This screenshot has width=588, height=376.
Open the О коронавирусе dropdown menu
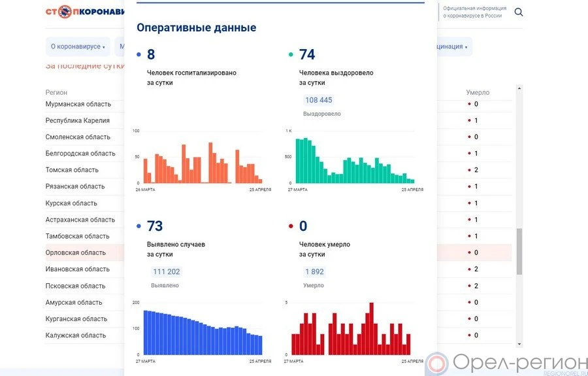pyautogui.click(x=78, y=46)
